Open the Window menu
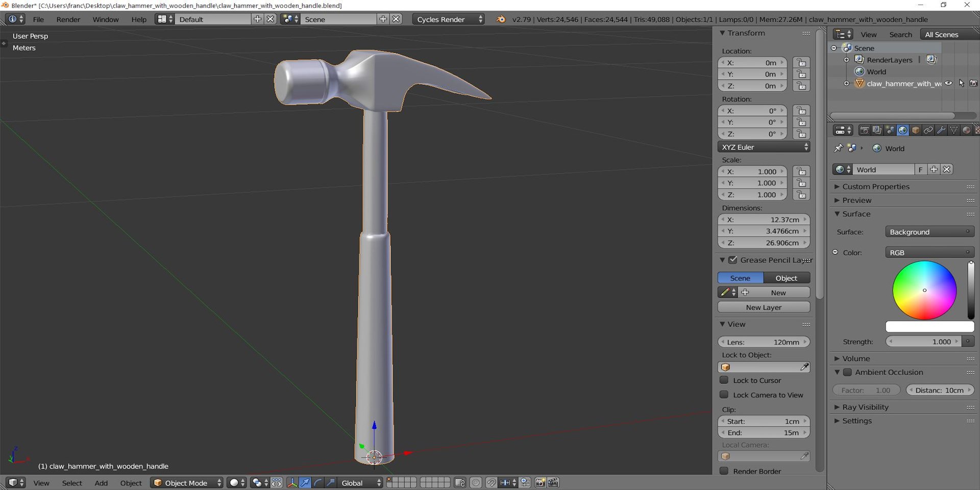The width and height of the screenshot is (980, 490). pyautogui.click(x=106, y=19)
